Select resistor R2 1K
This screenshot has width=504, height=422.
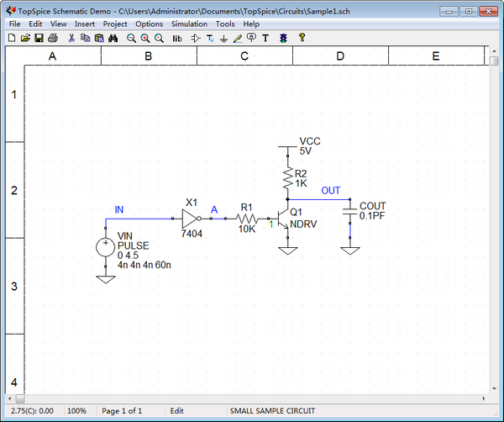(x=287, y=178)
